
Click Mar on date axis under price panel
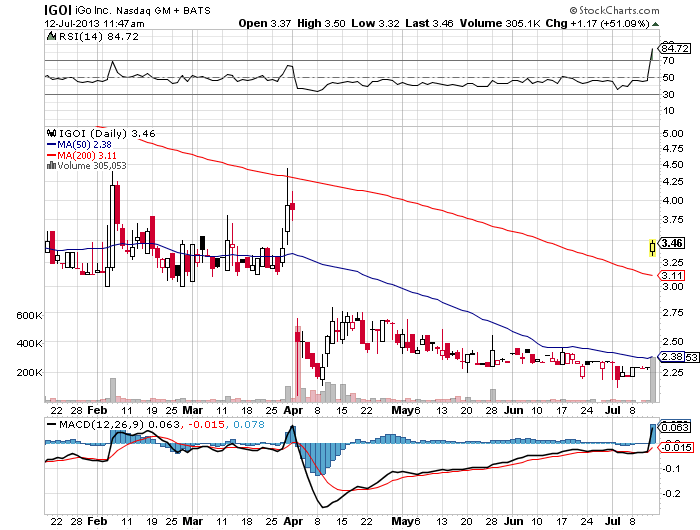pyautogui.click(x=192, y=410)
